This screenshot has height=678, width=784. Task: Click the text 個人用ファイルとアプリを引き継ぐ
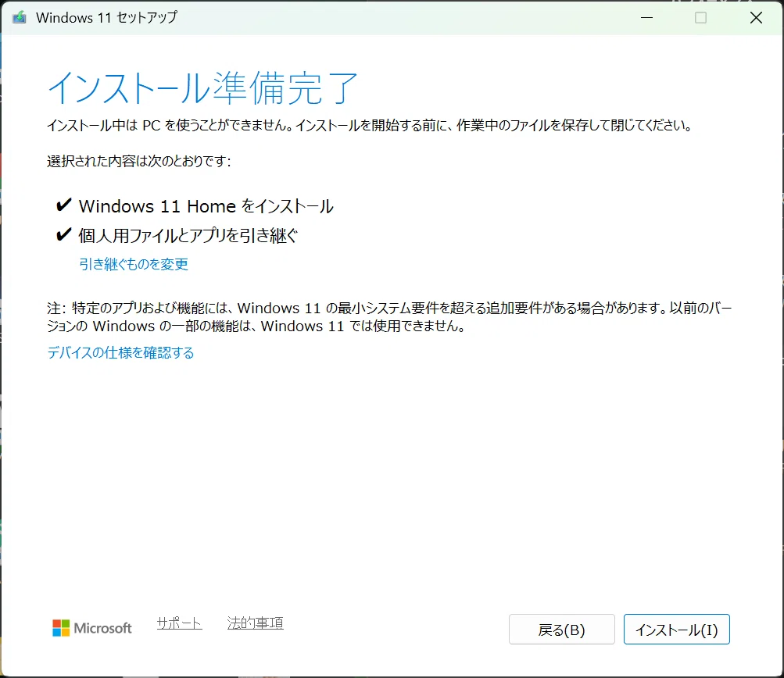coord(188,235)
